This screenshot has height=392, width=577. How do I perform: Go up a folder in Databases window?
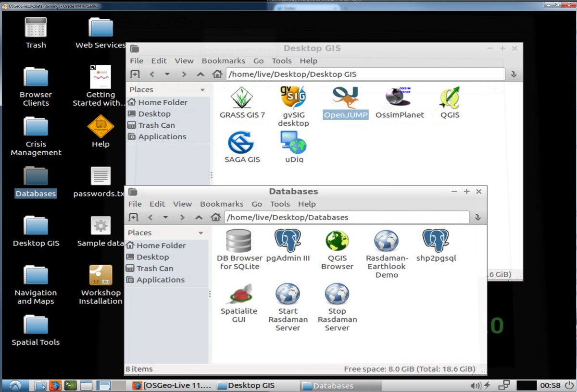(199, 217)
